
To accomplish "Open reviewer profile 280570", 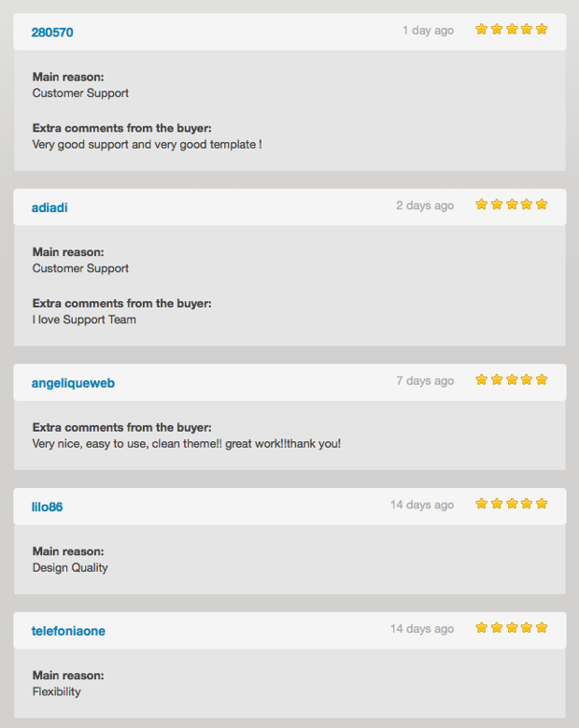I will (52, 33).
